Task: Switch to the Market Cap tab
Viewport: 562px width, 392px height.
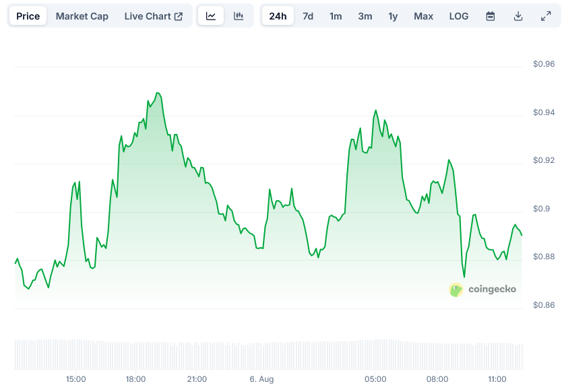Action: tap(82, 16)
